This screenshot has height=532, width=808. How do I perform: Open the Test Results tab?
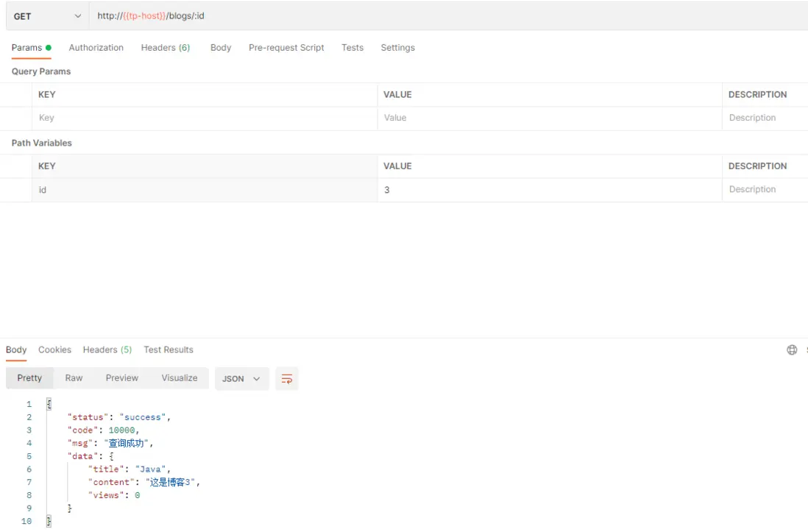(x=169, y=350)
